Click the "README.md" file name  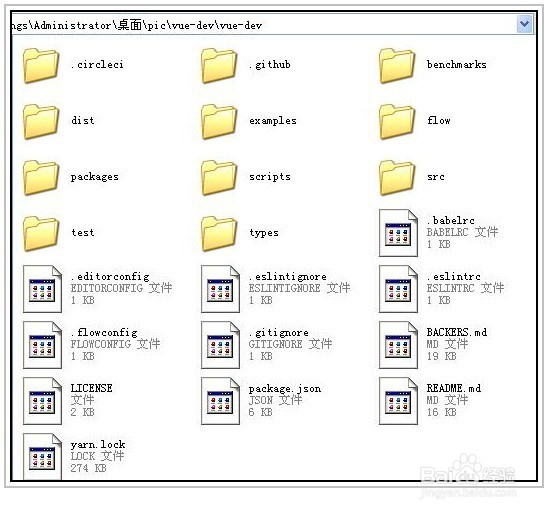coord(454,388)
